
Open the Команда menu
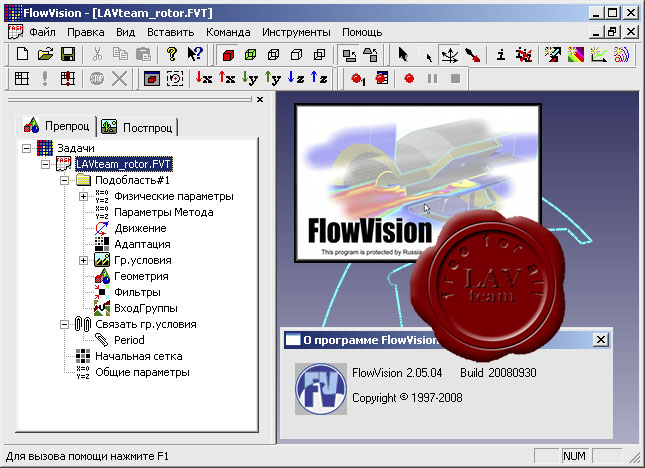[228, 32]
